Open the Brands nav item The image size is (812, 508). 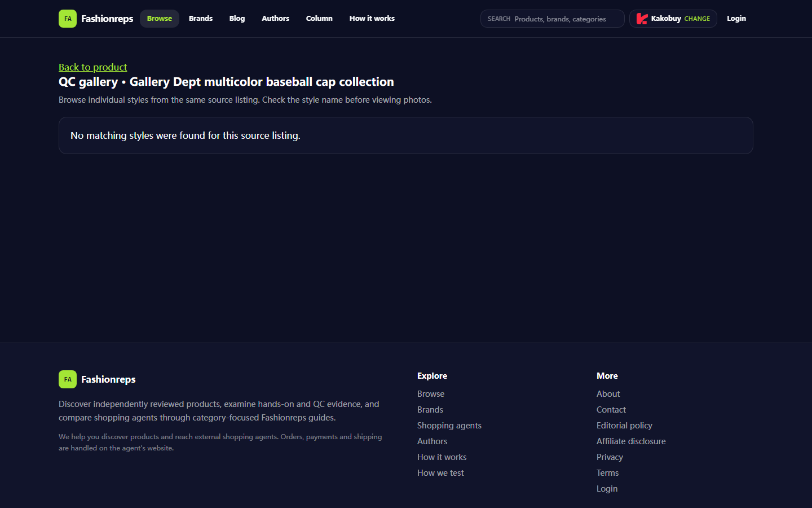click(201, 19)
